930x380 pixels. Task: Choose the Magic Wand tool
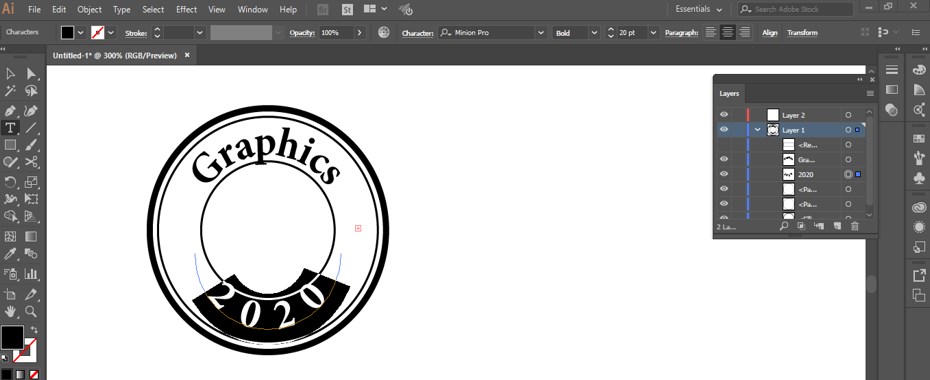click(x=10, y=91)
